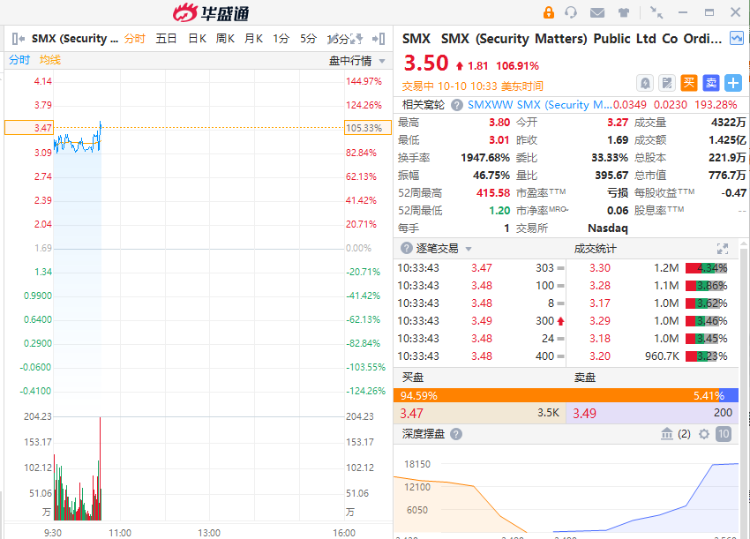Add stock to watchlist plus button

pos(733,83)
